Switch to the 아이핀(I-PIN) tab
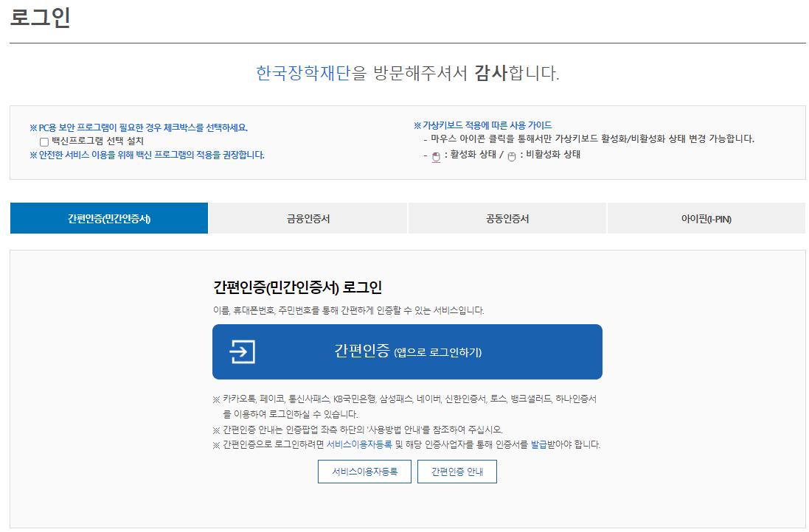 pos(706,218)
